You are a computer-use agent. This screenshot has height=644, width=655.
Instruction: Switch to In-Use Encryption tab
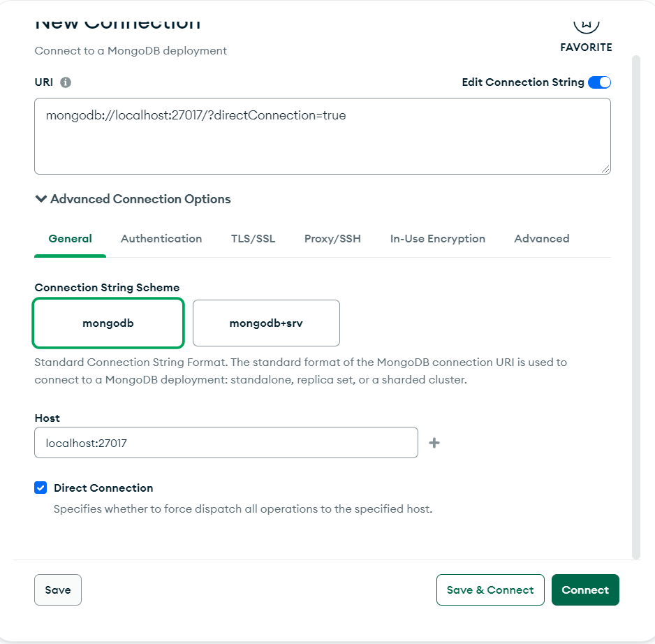[437, 239]
